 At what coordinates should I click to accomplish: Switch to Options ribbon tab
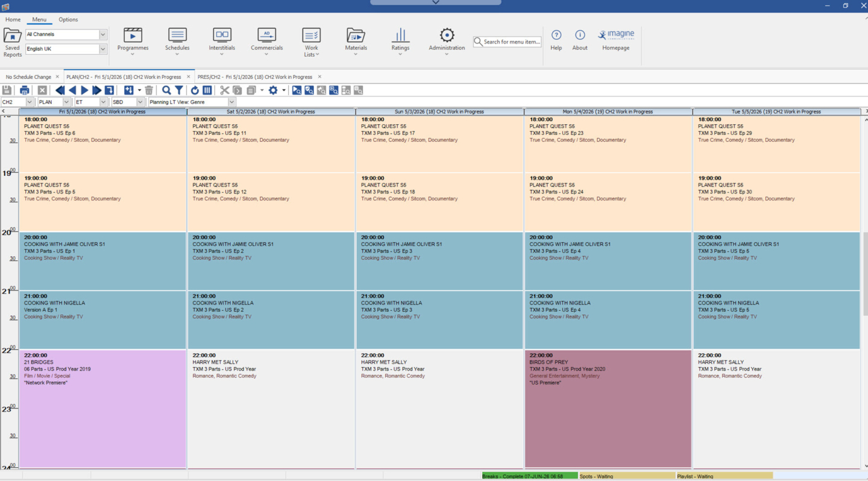[68, 19]
